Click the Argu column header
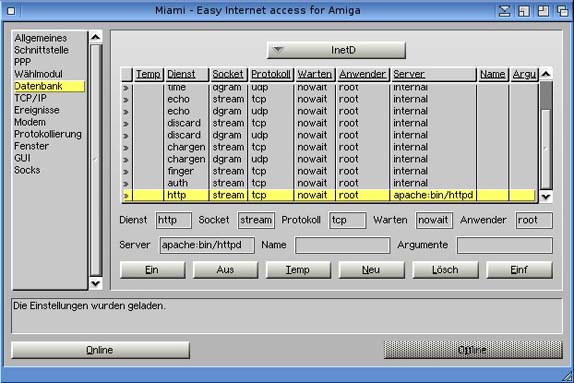Screen dimensions: 574x383 [x=524, y=74]
